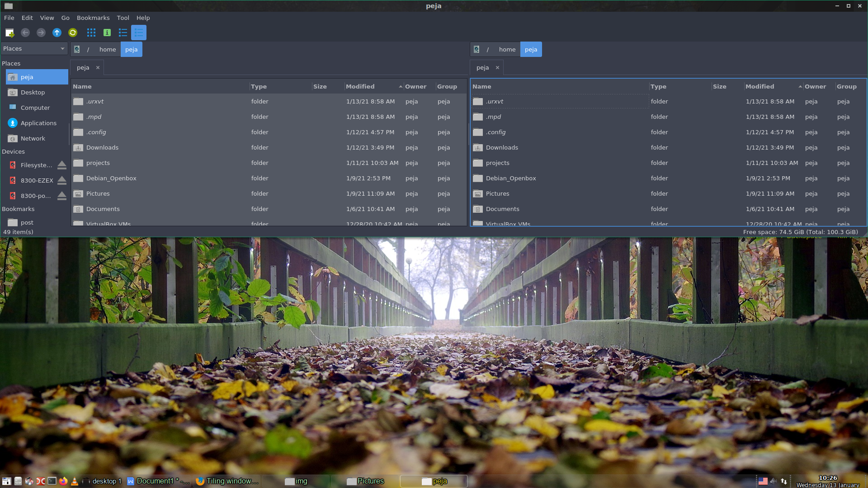
Task: Select peja home in Places sidebar
Action: click(x=37, y=77)
